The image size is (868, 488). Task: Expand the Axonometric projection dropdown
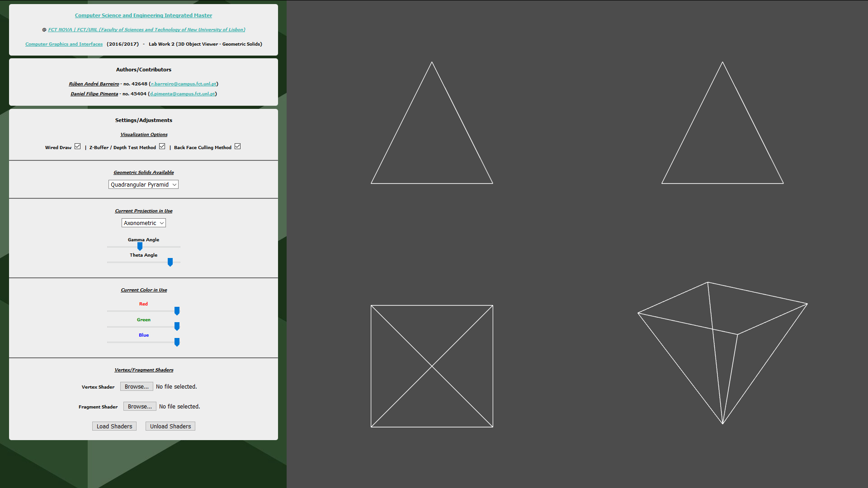tap(143, 223)
